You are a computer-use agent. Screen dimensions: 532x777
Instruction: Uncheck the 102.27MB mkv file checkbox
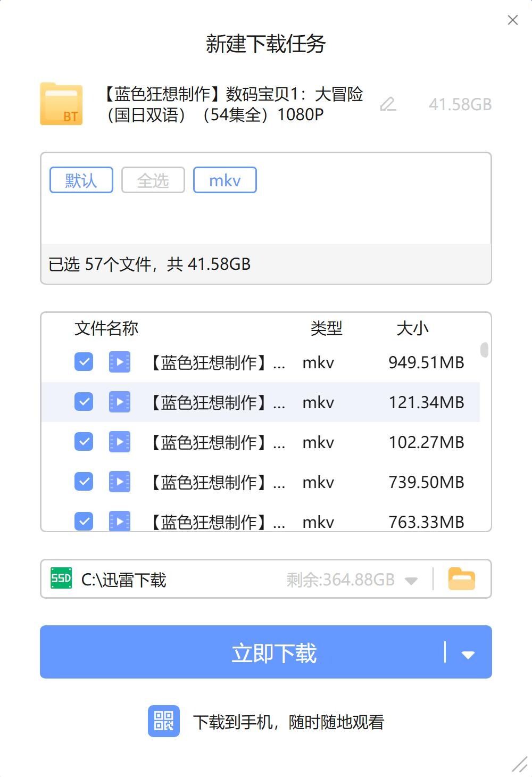pos(84,442)
